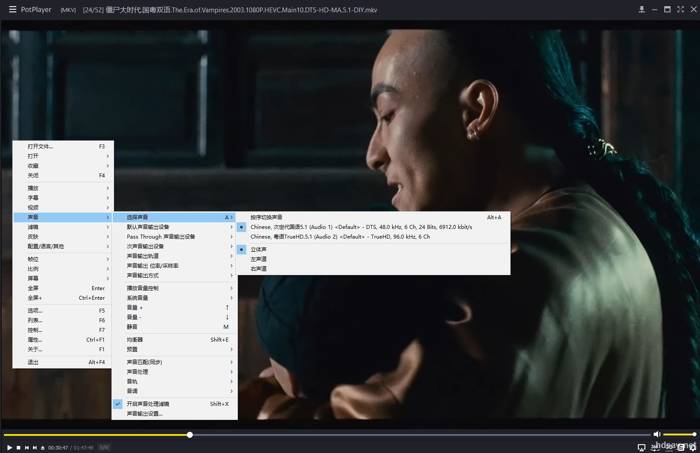Skip to the next file button
700x453 pixels.
pos(35,447)
